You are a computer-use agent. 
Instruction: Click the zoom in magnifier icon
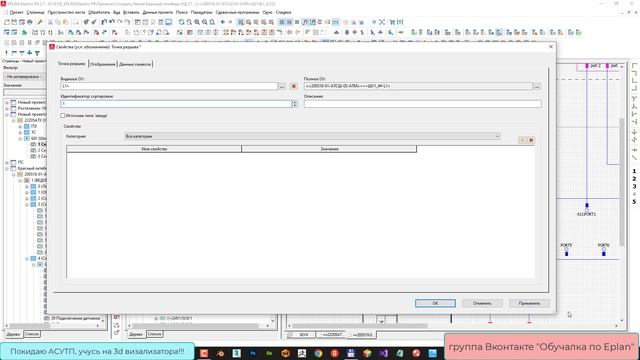(x=197, y=22)
